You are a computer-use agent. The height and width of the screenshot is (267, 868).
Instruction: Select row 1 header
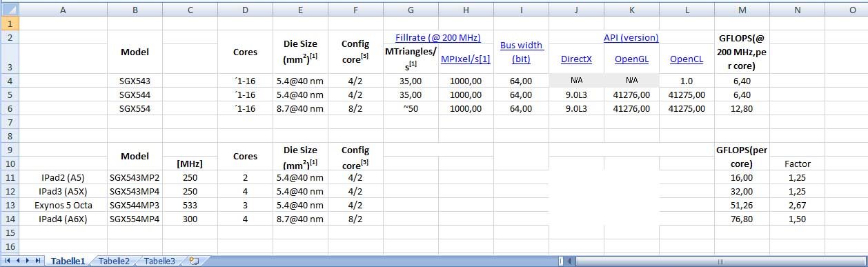(x=10, y=23)
